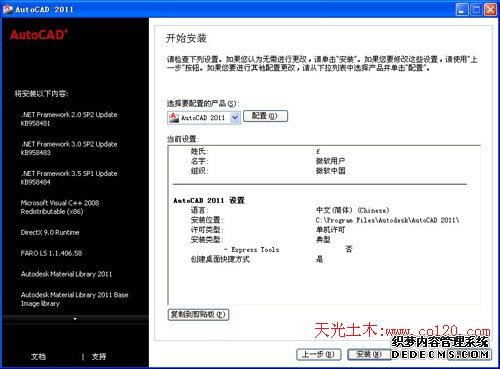Select DirectX 9.0 Runtime list item

coord(50,232)
